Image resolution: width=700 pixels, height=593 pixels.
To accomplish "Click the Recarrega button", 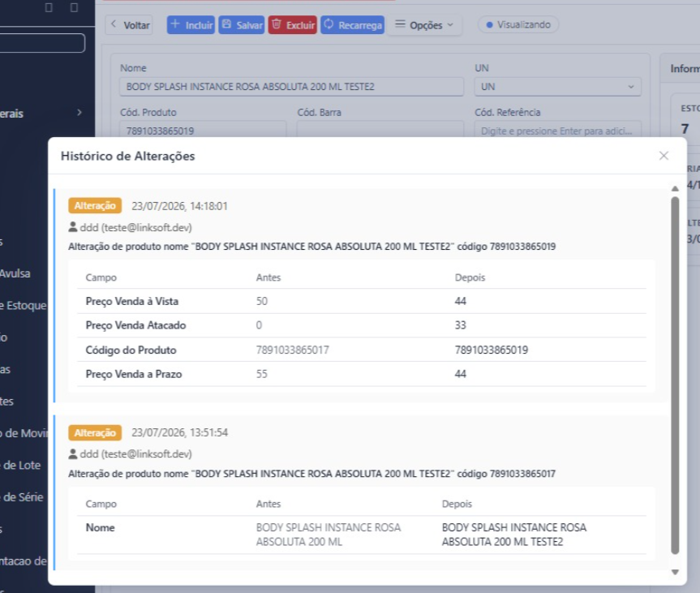I will 352,25.
